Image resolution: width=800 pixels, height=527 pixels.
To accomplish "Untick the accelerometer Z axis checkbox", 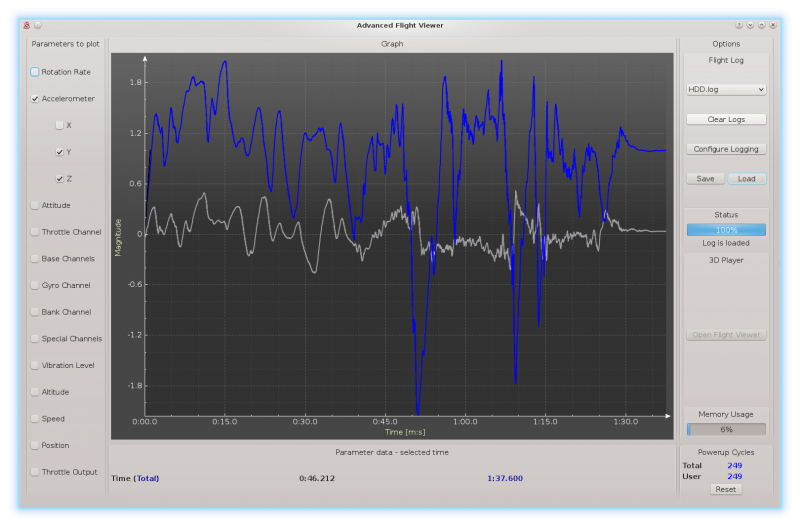I will (x=60, y=179).
